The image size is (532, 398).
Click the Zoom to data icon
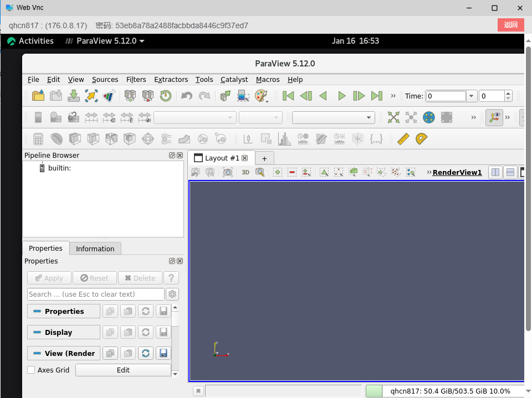click(411, 118)
